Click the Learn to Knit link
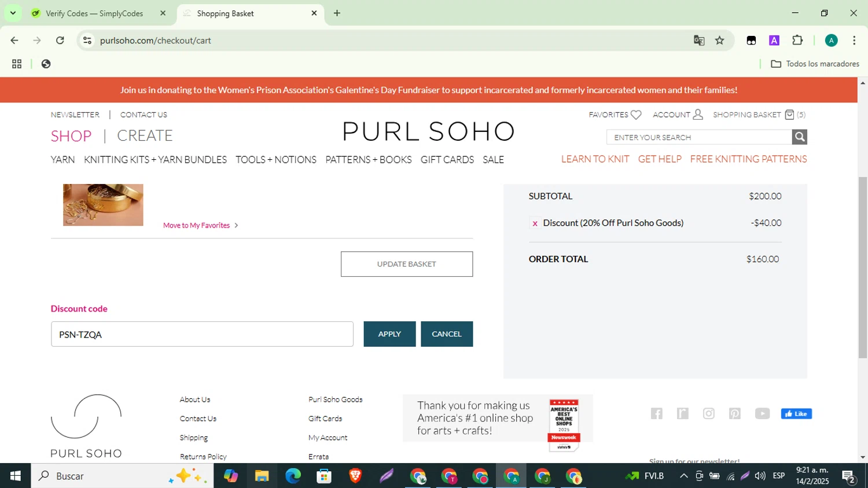This screenshot has height=488, width=868. (595, 159)
